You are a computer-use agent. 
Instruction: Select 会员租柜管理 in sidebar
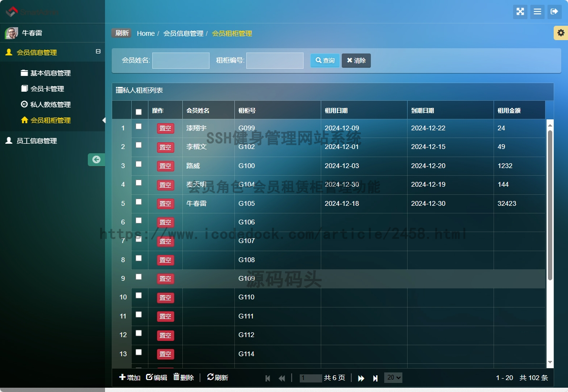tap(46, 120)
